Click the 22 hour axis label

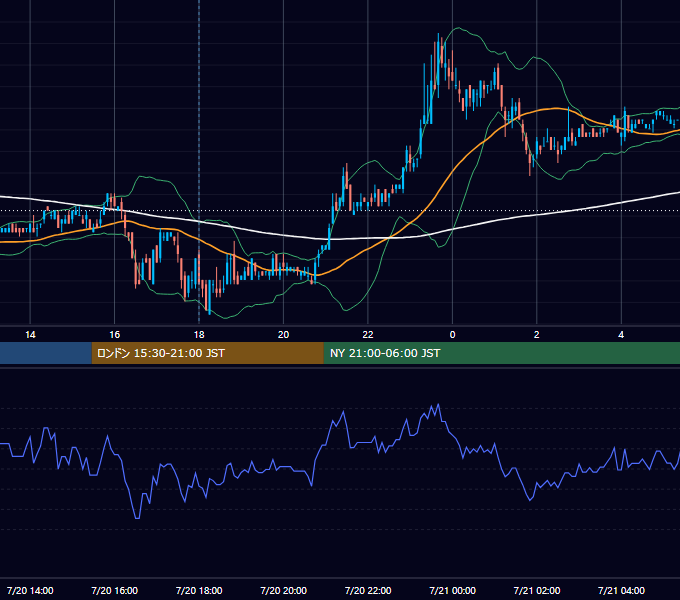(368, 335)
